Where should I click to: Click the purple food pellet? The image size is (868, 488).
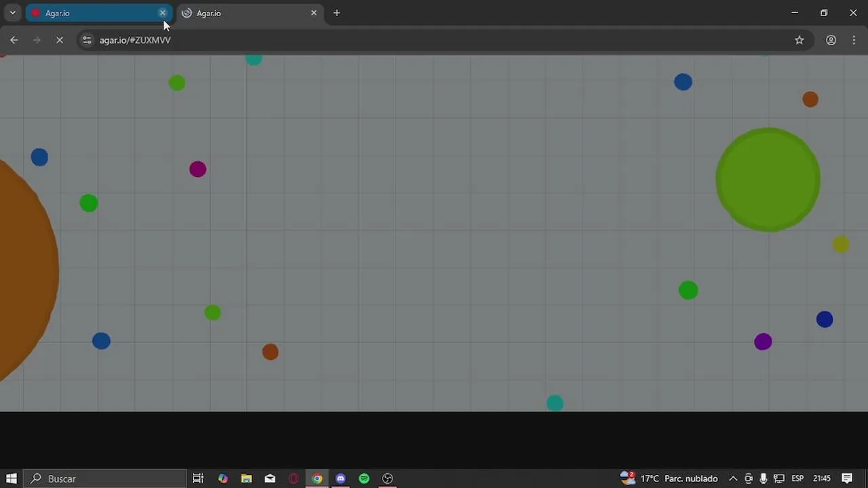pyautogui.click(x=763, y=342)
